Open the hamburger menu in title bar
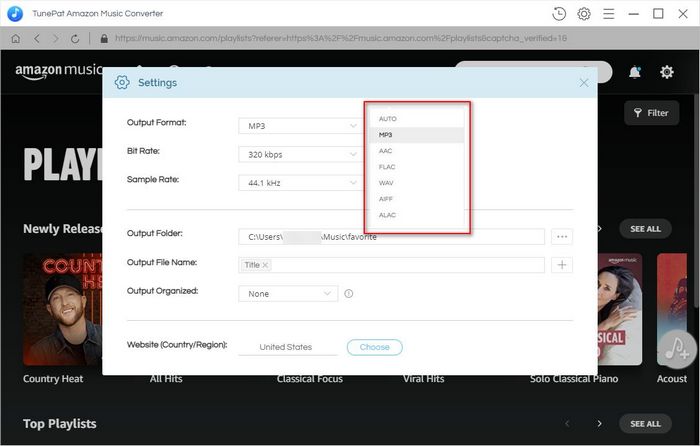This screenshot has height=446, width=700. point(608,14)
